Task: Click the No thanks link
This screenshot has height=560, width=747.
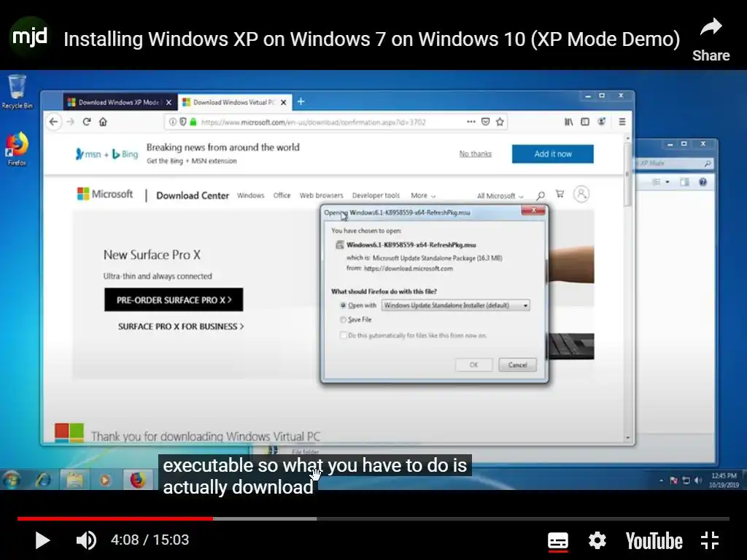Action: tap(476, 154)
